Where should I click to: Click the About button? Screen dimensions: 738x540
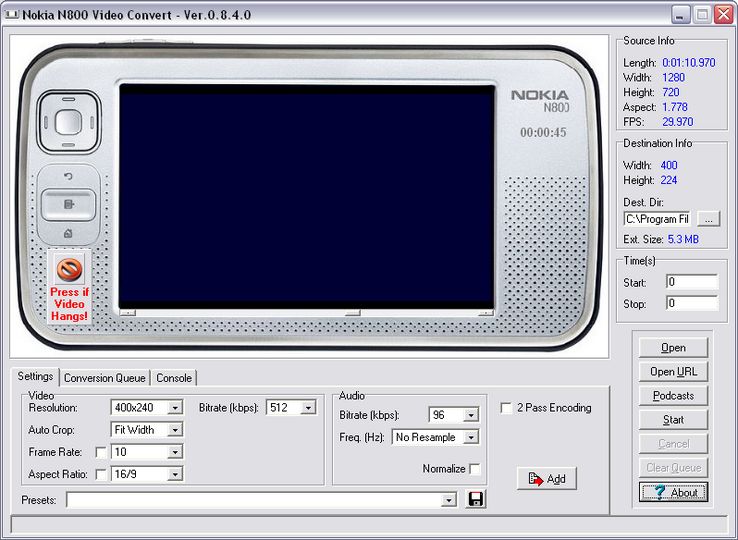tap(673, 492)
